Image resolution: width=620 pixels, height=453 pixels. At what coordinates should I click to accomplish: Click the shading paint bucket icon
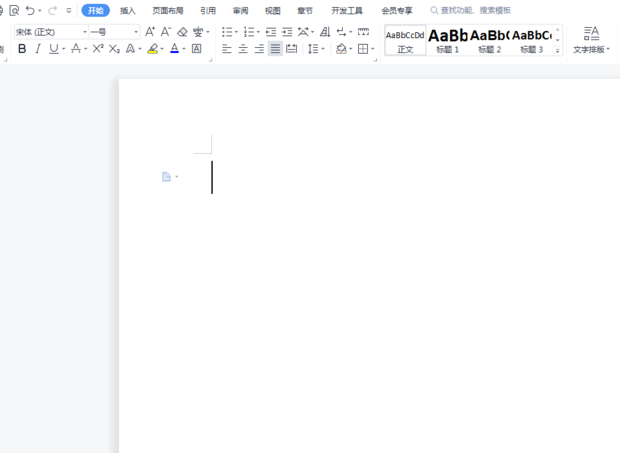pos(341,49)
